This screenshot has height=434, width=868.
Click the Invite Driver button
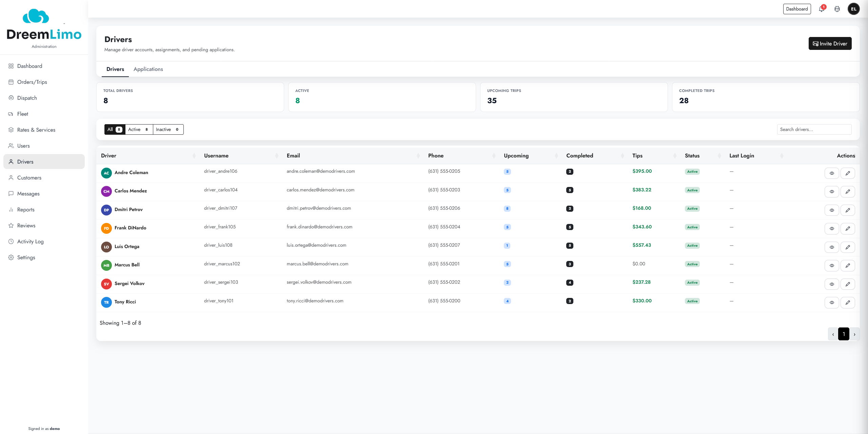tap(830, 43)
